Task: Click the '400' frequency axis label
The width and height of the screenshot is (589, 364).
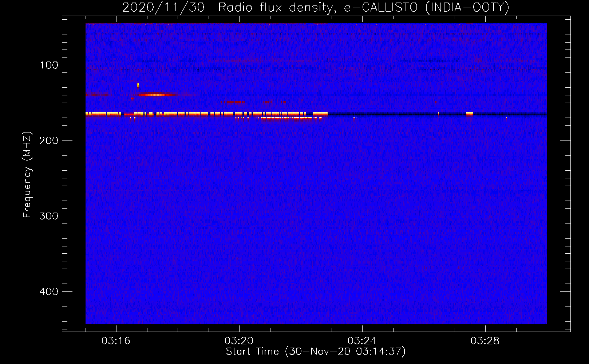Action: (x=49, y=292)
